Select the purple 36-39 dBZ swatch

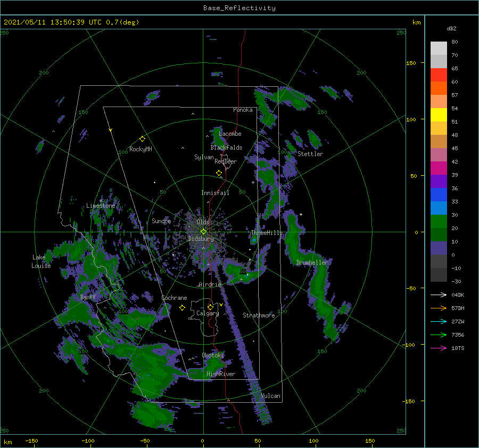click(439, 181)
